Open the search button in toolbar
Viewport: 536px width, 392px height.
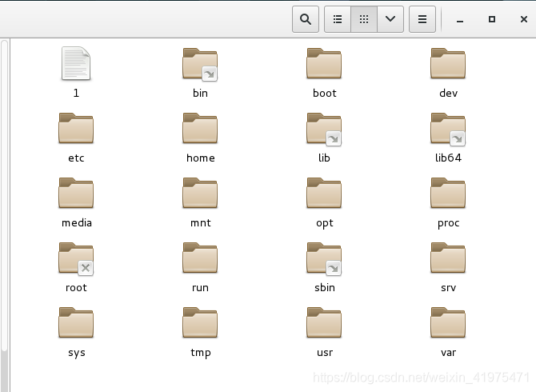306,19
